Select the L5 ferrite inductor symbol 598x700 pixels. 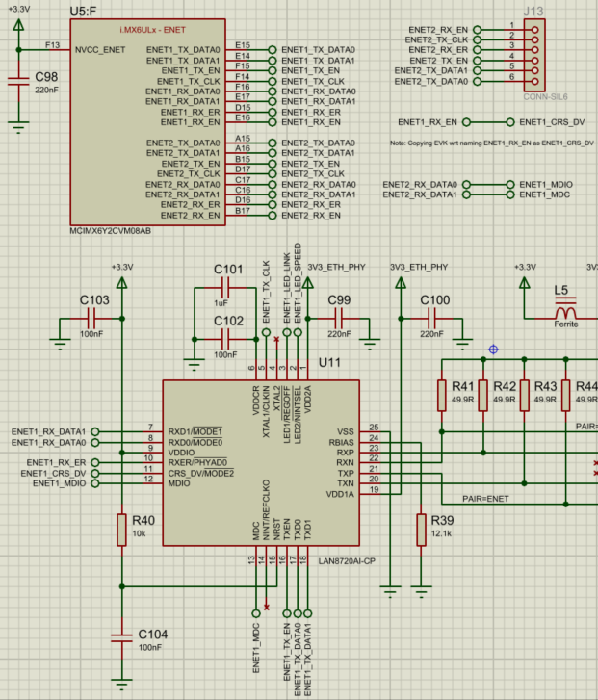566,308
